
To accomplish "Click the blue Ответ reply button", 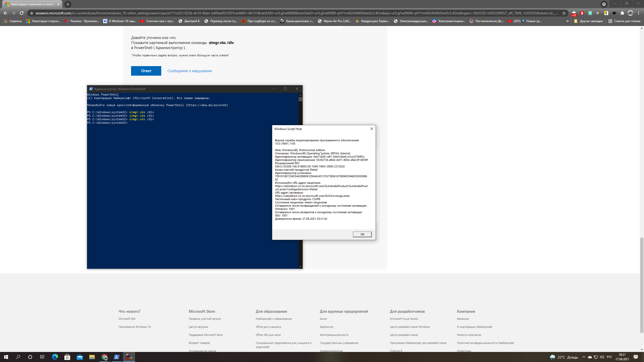I will 146,71.
